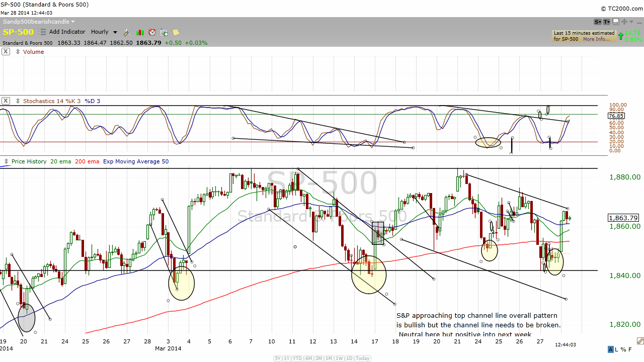644x362 pixels.
Task: Click the © TC2000.com copyright text
Action: [621, 9]
